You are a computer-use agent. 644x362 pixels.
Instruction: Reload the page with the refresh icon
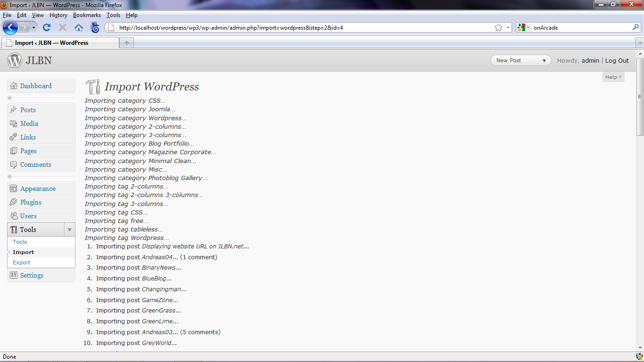[47, 27]
